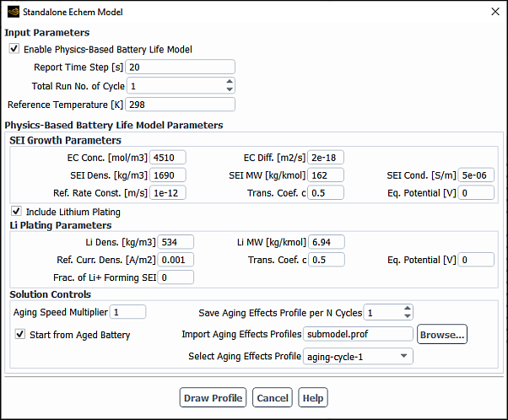Open Select Aging Effects Profile dropdown
The image size is (508, 420).
pos(358,356)
